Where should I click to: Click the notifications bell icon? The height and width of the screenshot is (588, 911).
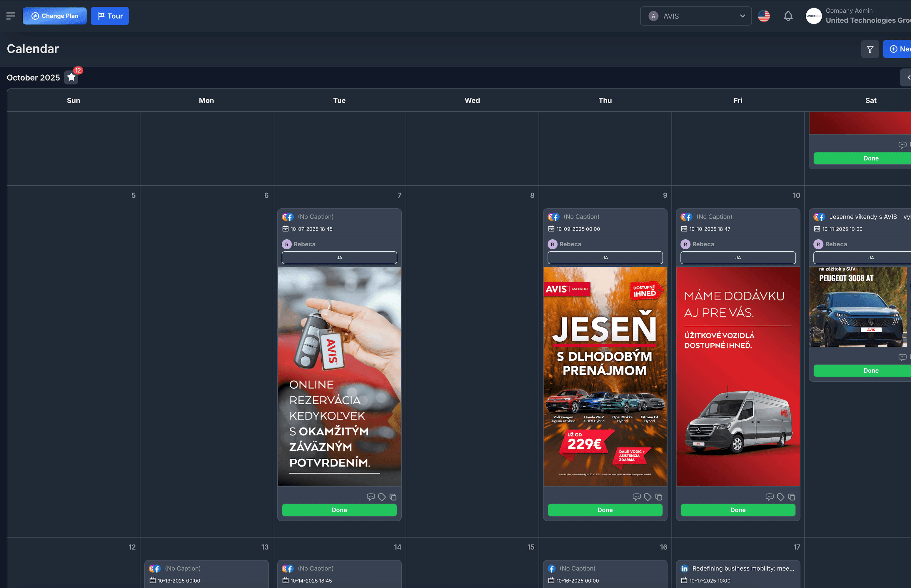pos(788,16)
